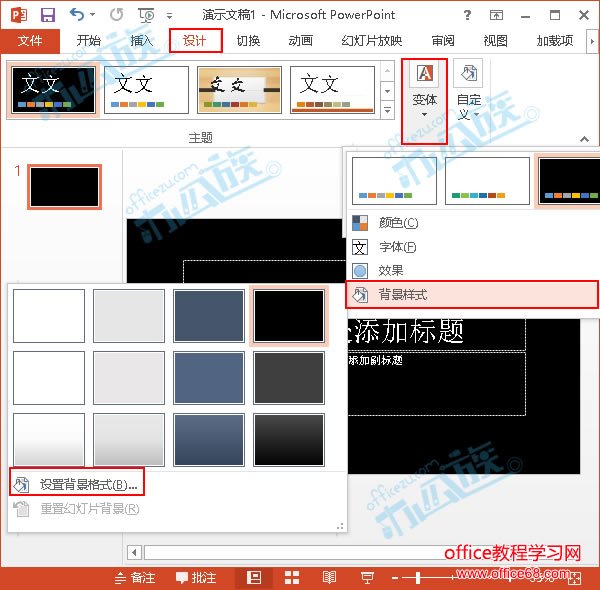Choose the solid black background style swatch
Viewport: 600px width, 590px height.
289,316
